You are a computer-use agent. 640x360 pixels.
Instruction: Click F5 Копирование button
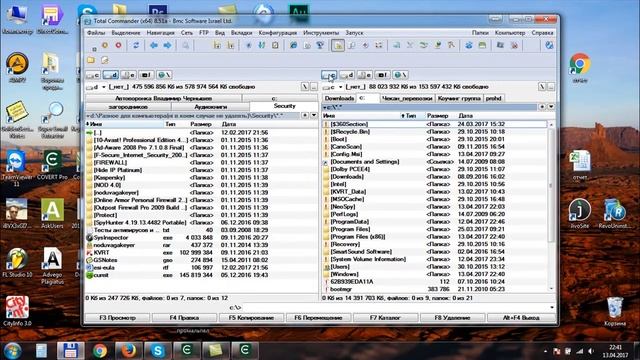pyautogui.click(x=251, y=318)
